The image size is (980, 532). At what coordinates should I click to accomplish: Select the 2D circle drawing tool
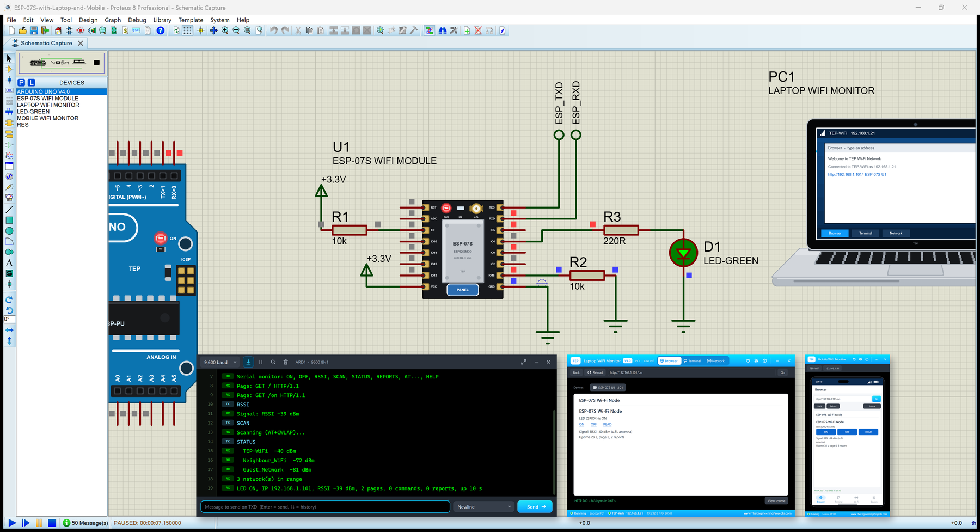click(x=9, y=231)
